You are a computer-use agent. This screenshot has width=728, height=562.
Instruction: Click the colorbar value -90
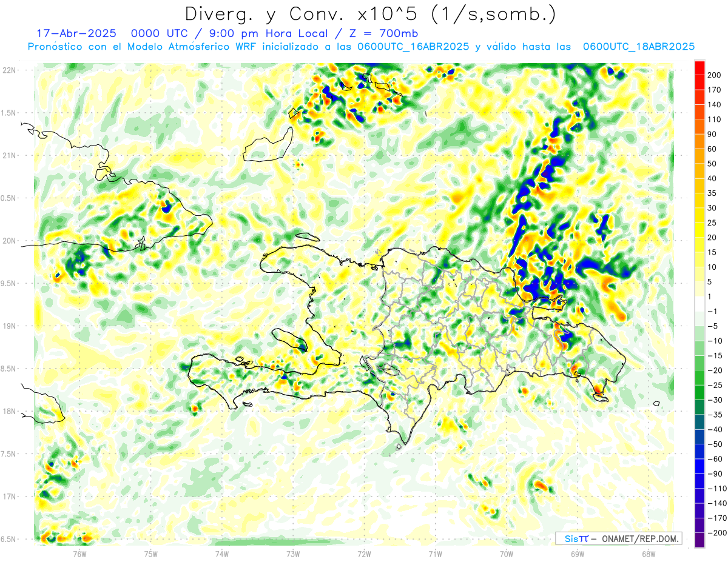point(715,474)
